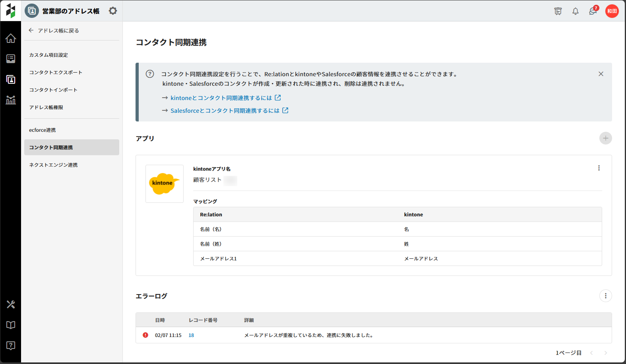Open the analytics chart icon in sidebar

11,100
